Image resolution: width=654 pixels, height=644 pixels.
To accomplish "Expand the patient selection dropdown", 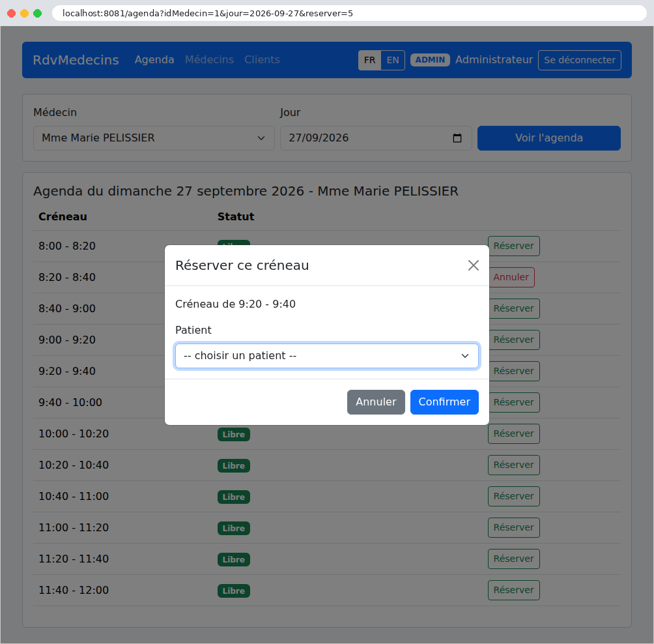I will pos(326,356).
